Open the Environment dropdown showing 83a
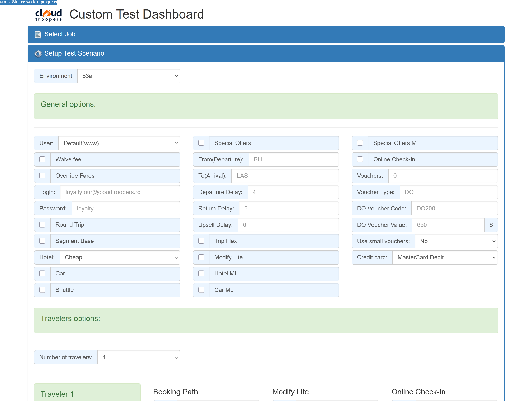Viewport: 532px width, 401px height. tap(129, 76)
